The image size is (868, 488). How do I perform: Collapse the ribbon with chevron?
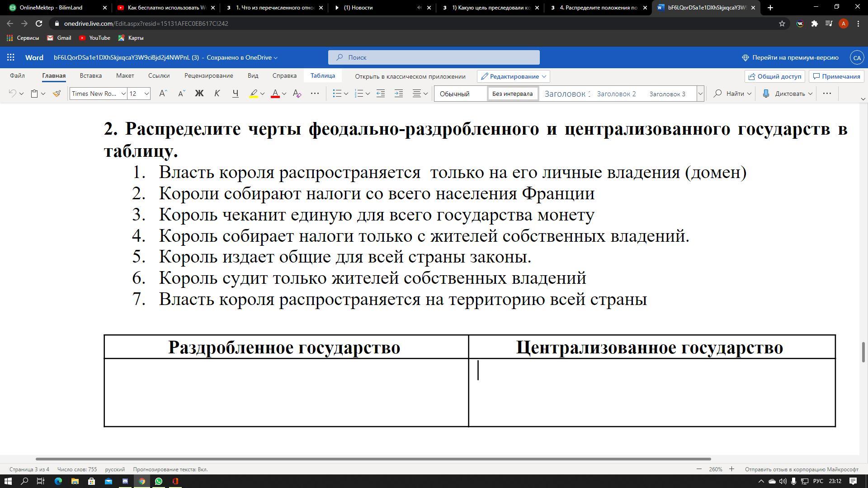pos(863,99)
